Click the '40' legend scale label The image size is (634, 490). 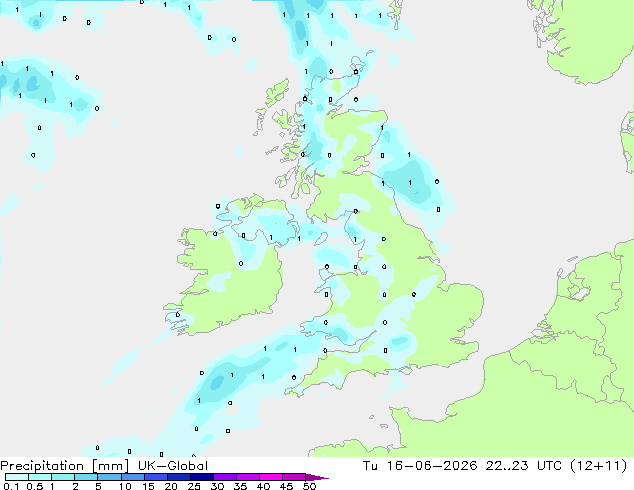point(263,486)
